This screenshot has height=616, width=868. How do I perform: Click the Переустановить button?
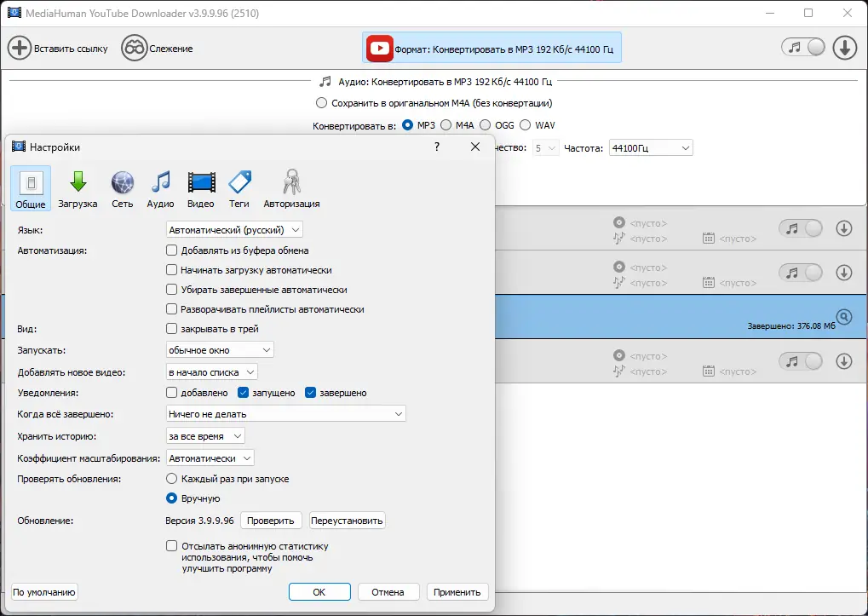tap(347, 521)
